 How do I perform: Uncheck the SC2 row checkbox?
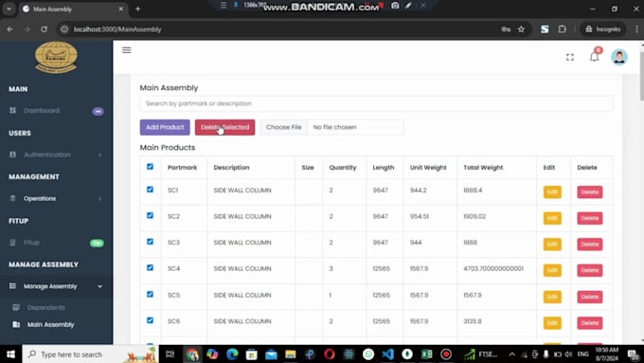150,215
